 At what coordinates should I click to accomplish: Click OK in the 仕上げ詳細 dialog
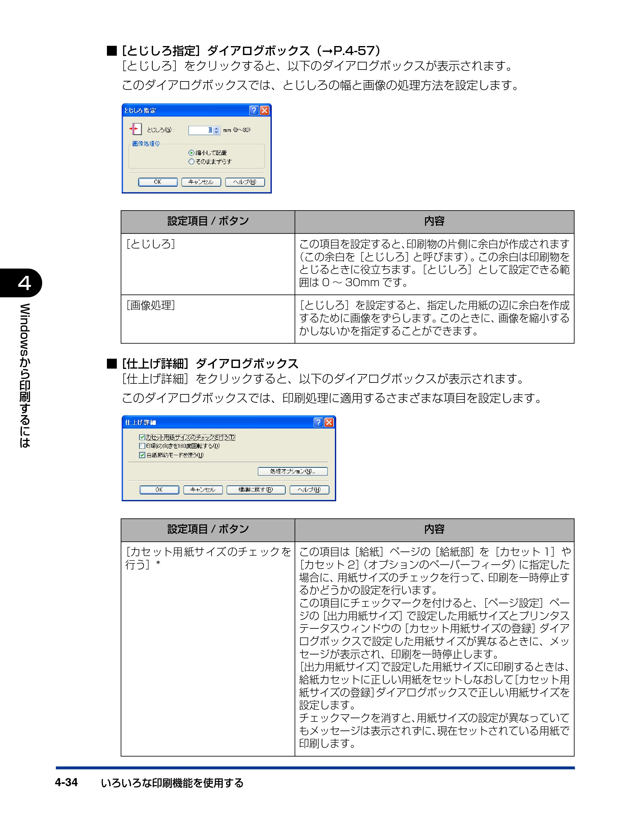pos(159,490)
